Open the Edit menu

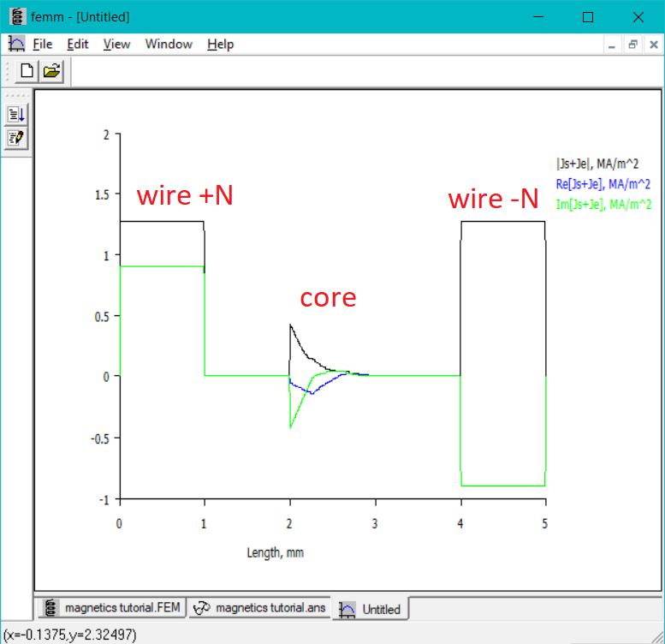pyautogui.click(x=78, y=45)
